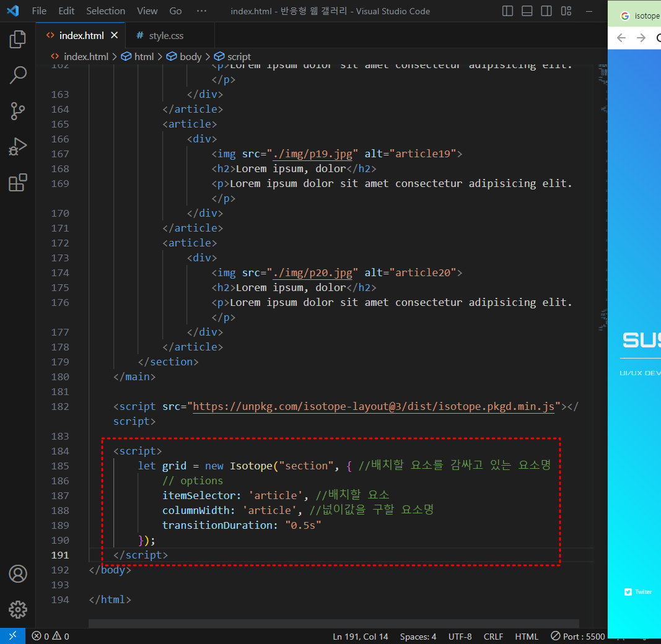This screenshot has width=661, height=644.
Task: Open the Explorer view in activity bar
Action: (18, 39)
